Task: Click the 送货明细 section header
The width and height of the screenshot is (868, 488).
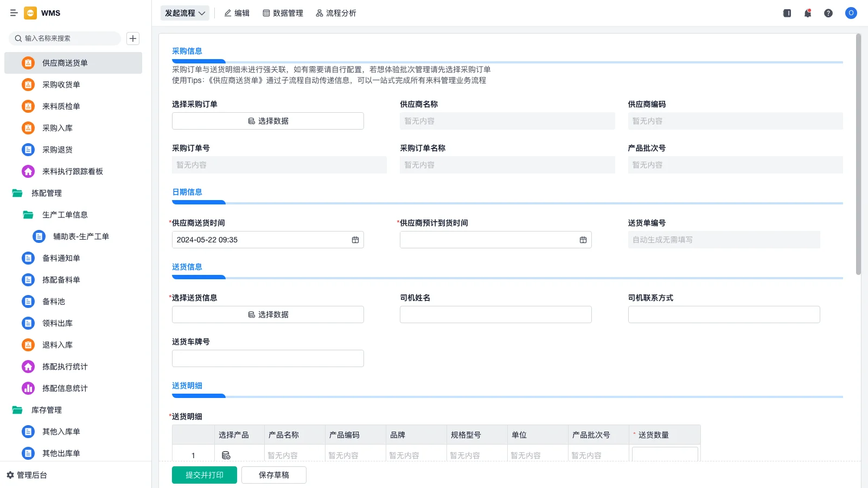Action: tap(187, 386)
